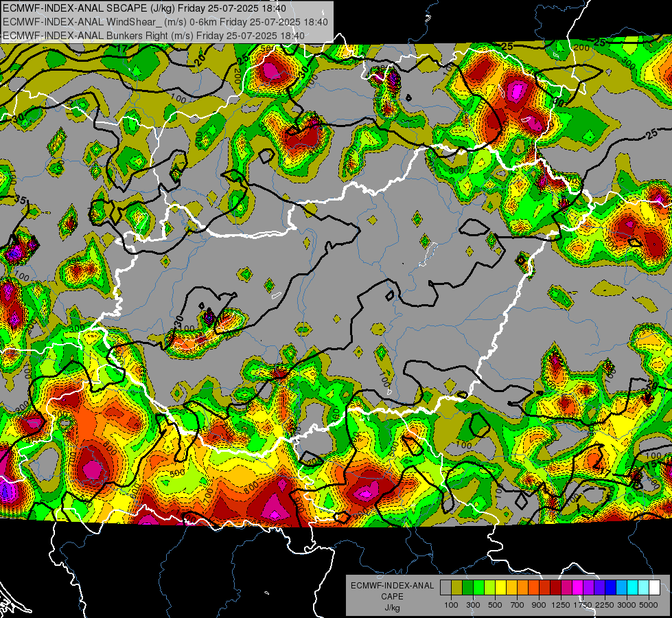
Task: Click the white legend swatch
Action: coord(654,588)
